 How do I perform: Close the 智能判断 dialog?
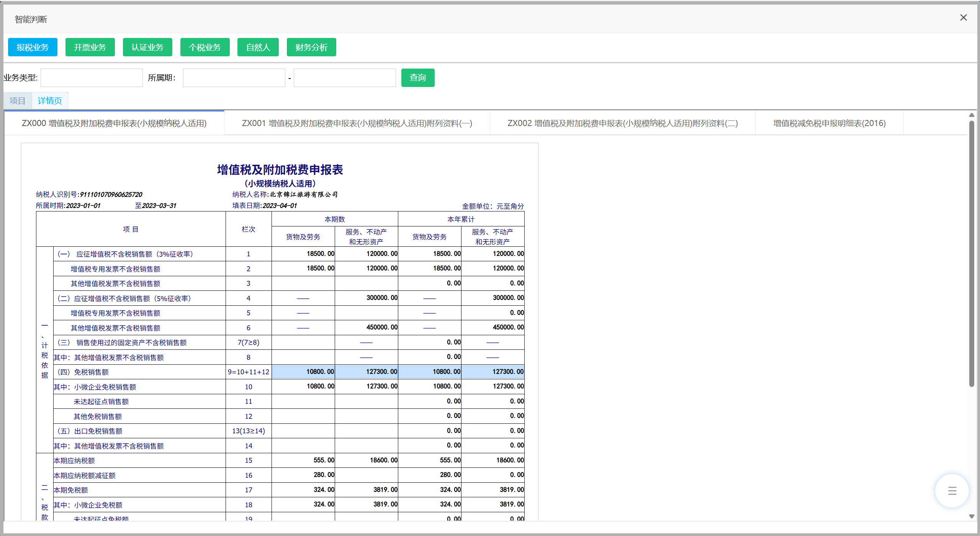[964, 18]
